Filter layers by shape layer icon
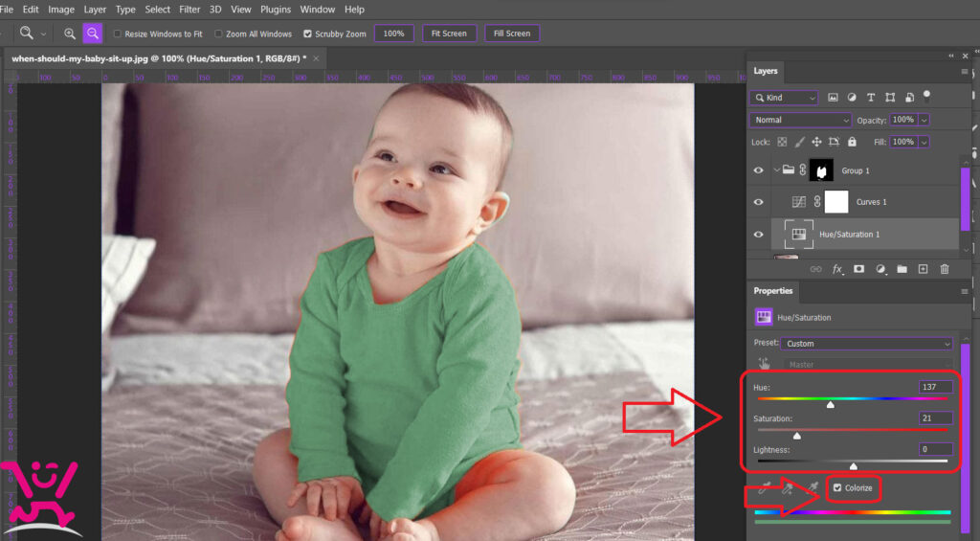This screenshot has width=980, height=541. coord(890,98)
